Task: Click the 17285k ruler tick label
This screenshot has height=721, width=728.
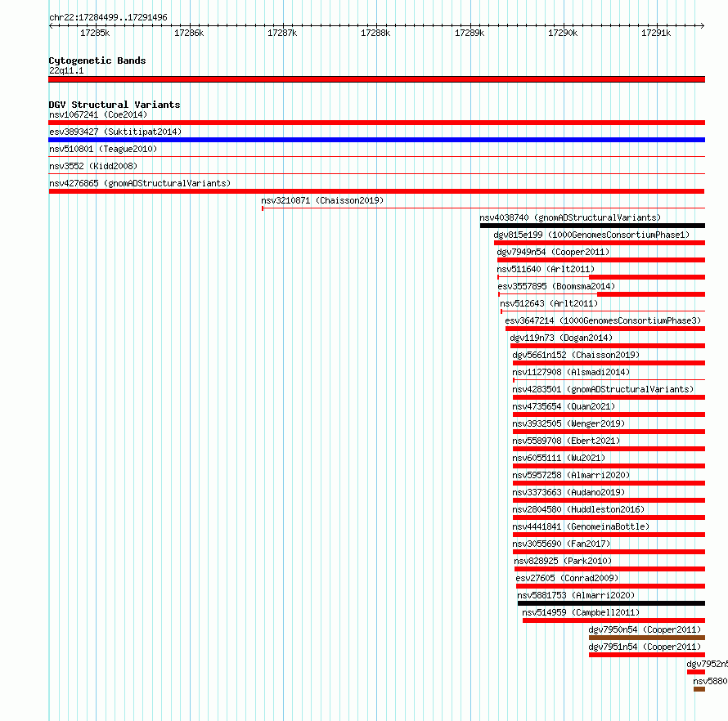Action: coord(95,33)
